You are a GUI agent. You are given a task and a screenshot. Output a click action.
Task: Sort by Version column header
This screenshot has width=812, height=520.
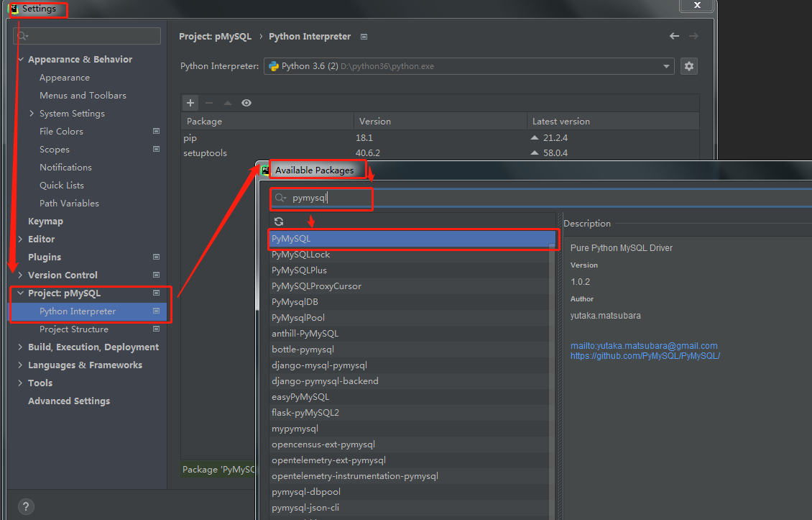click(440, 122)
